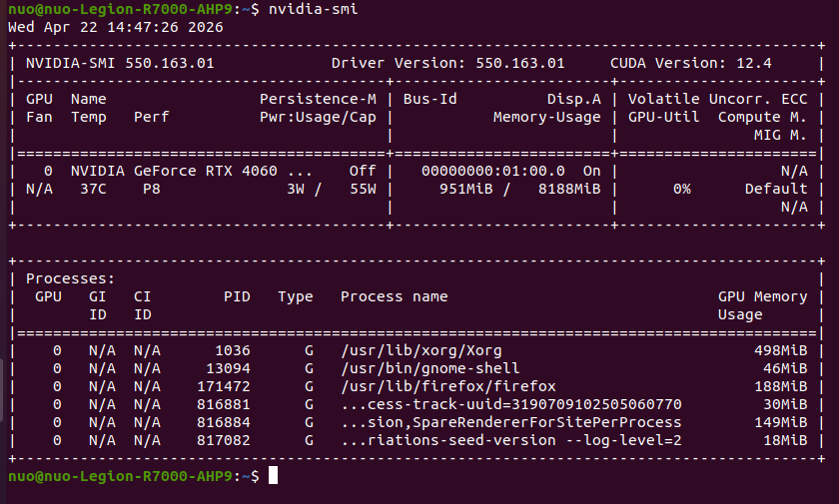
Task: Click the process path '/usr/bin/gnome-shell'
Action: tap(429, 368)
